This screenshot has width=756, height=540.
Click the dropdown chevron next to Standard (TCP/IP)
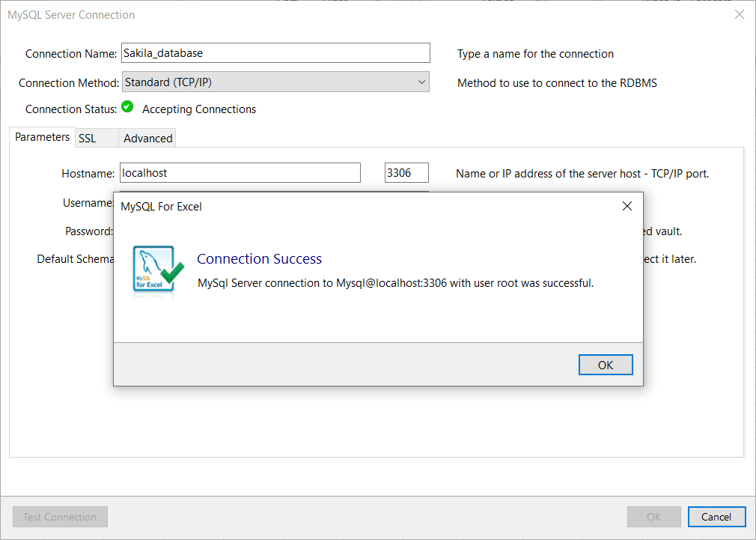(421, 82)
